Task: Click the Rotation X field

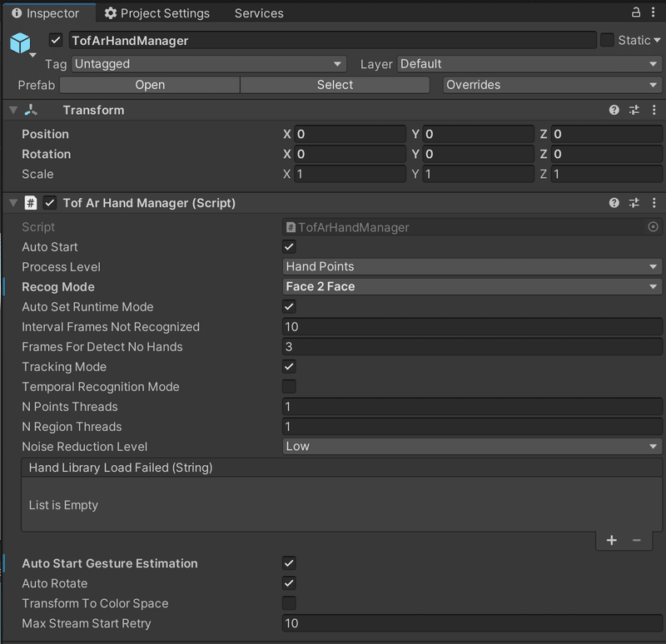Action: 350,154
